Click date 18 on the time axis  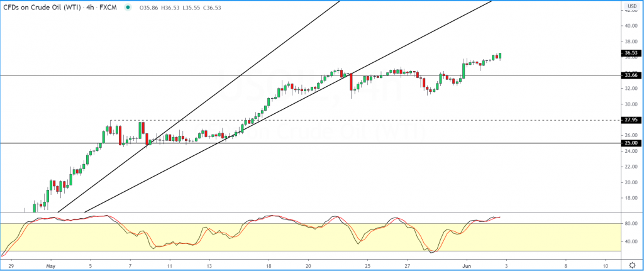(x=269, y=265)
